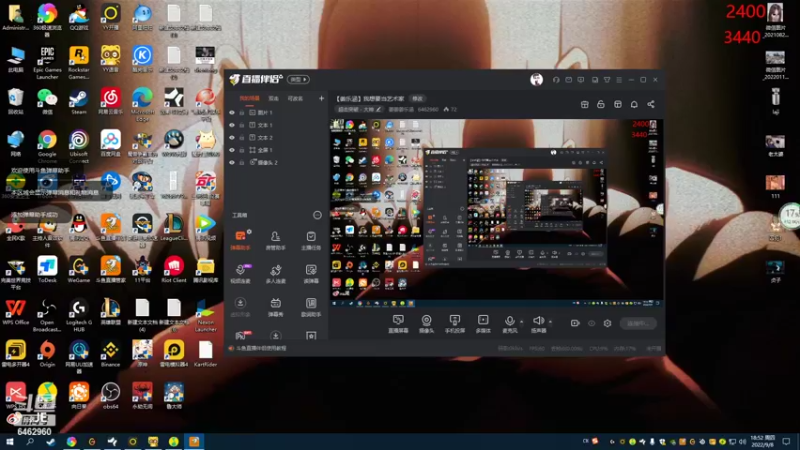
Task: Click the streamer avatar in title bar
Action: coord(536,79)
